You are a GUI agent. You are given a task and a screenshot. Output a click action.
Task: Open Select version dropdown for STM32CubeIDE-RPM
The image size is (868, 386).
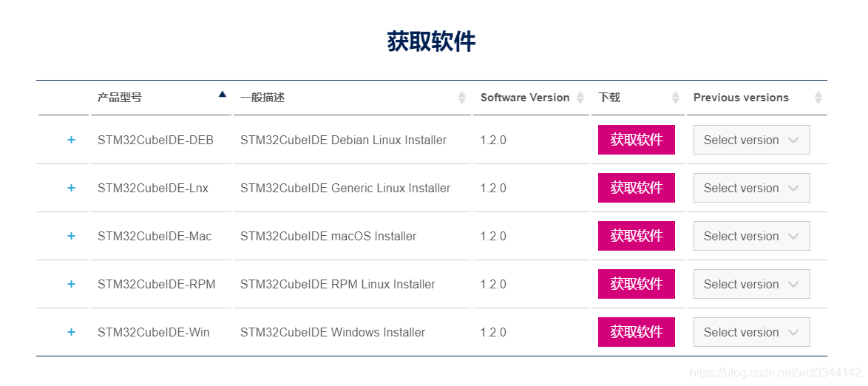pyautogui.click(x=752, y=284)
